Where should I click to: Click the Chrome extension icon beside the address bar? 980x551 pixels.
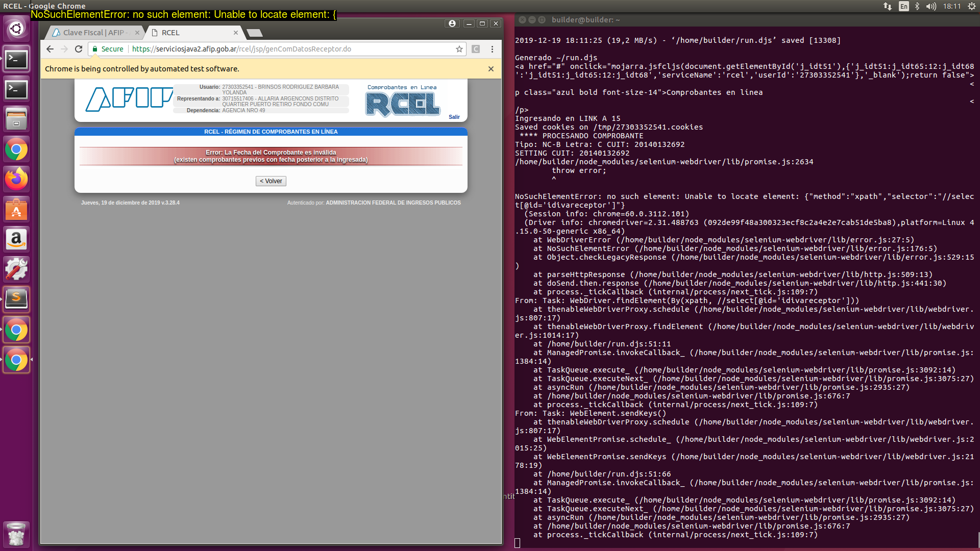[x=476, y=49]
